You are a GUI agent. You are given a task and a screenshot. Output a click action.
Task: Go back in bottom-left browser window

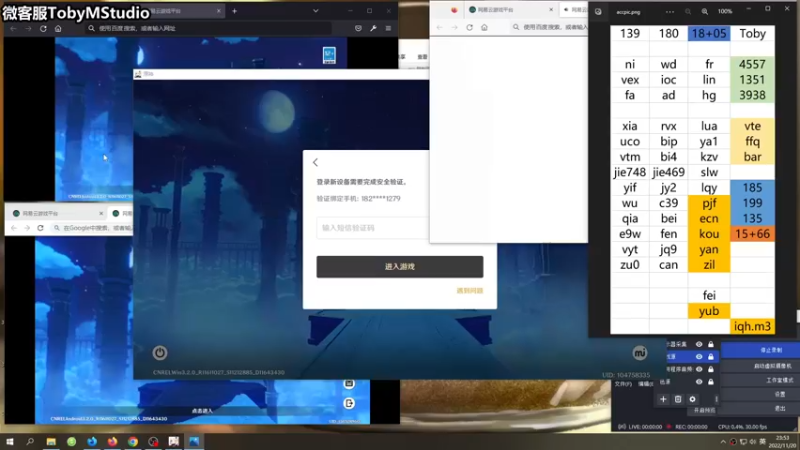click(x=14, y=228)
